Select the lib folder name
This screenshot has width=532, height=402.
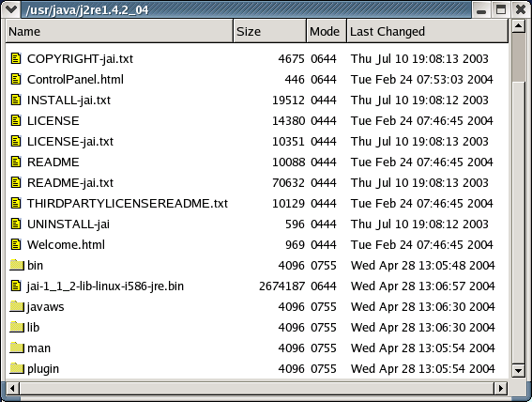click(33, 328)
